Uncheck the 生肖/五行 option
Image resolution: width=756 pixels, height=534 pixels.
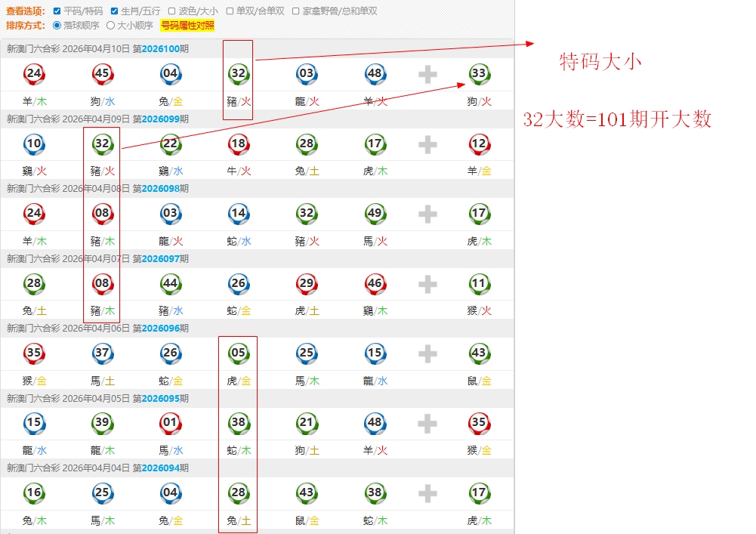[114, 11]
